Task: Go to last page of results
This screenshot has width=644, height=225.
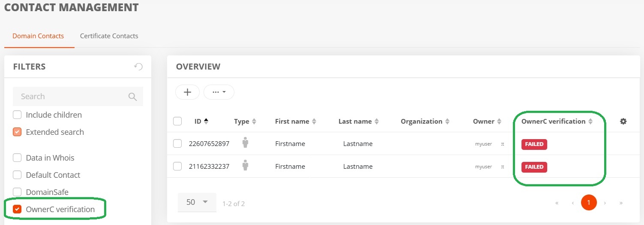Action: tap(621, 203)
